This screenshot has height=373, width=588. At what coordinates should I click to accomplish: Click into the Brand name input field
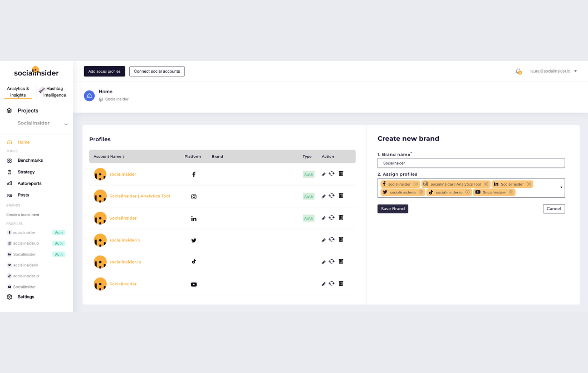[471, 163]
